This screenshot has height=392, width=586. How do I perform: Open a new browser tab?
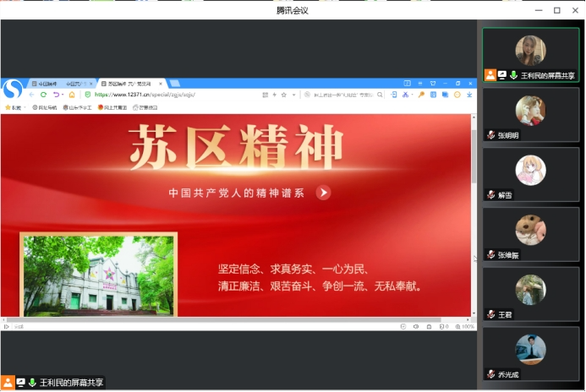click(175, 84)
